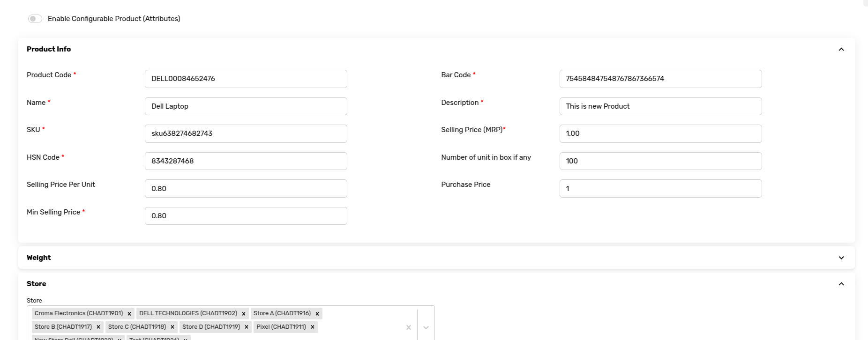Select the Croma Electronics (CHADT1901) tag text
The height and width of the screenshot is (340, 868).
pyautogui.click(x=79, y=313)
